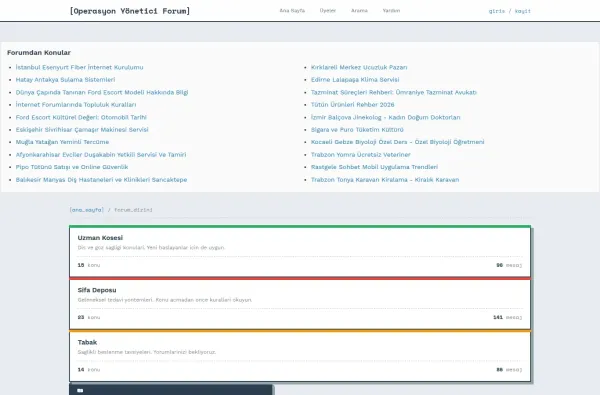Open the Uzman Kosesi forum category

pyautogui.click(x=100, y=238)
